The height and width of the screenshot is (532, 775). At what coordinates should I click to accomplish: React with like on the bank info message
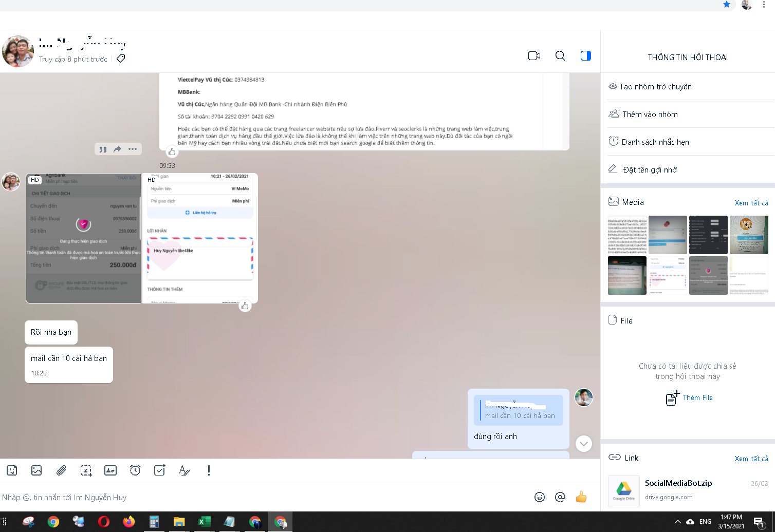[172, 151]
